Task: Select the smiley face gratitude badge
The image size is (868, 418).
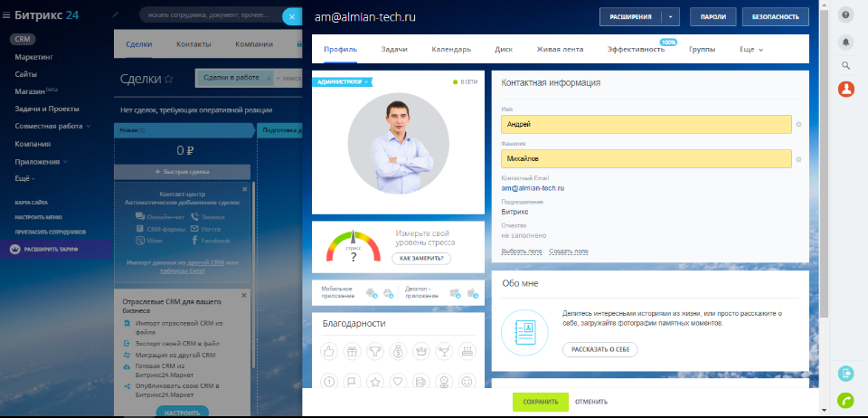Action: point(467,381)
